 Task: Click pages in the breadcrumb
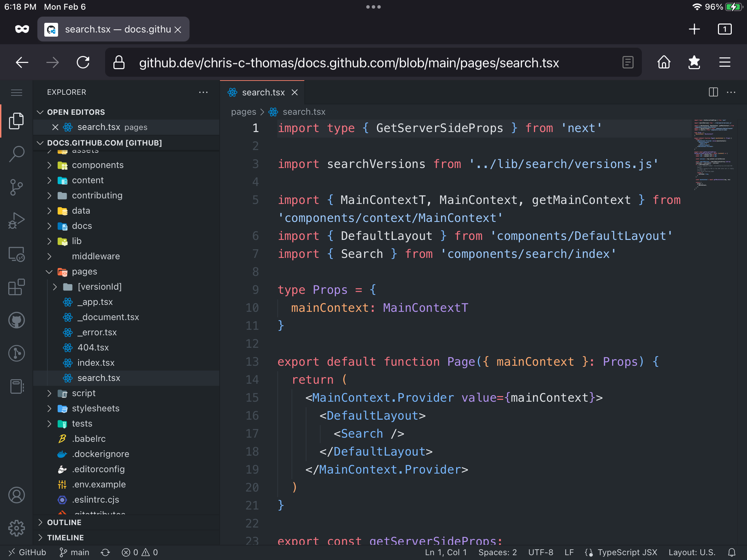pyautogui.click(x=243, y=112)
